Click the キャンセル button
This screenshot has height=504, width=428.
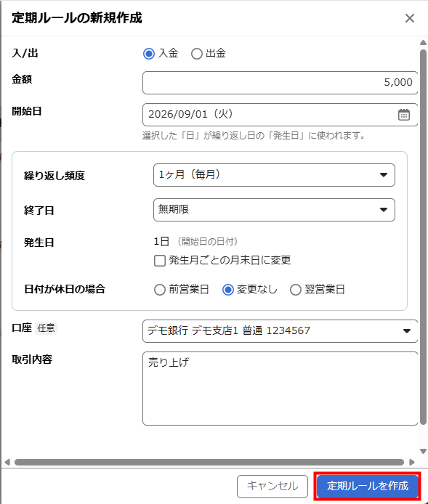(x=272, y=487)
